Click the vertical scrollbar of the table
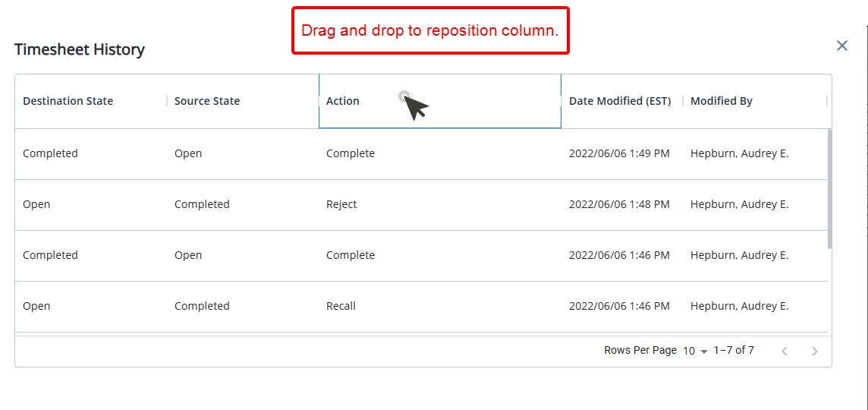This screenshot has height=410, width=868. [829, 189]
